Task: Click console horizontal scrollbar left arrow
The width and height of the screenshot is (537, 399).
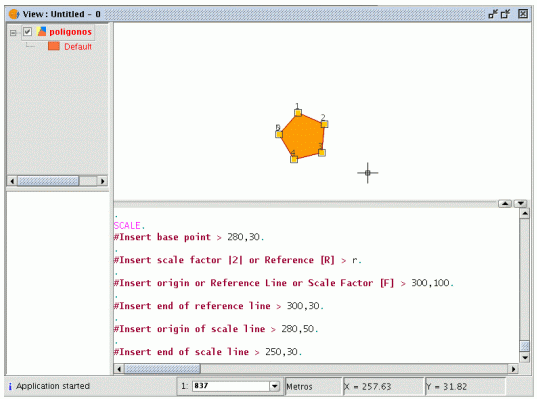Action: click(x=119, y=369)
